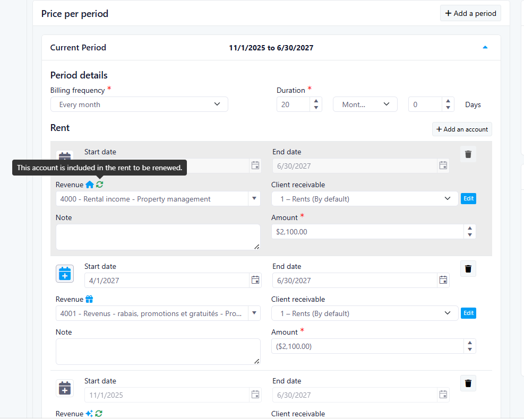Click the Note field of 4001 account
524x420 pixels.
click(x=158, y=352)
